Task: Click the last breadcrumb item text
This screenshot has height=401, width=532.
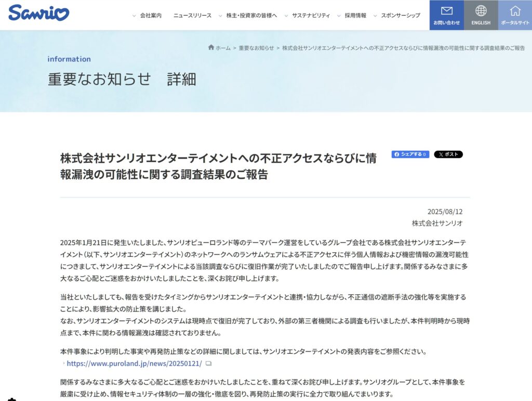Action: 403,48
